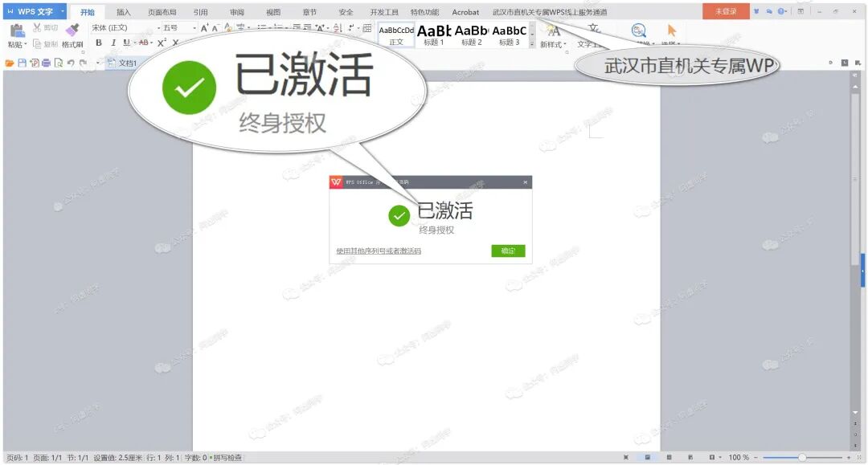The width and height of the screenshot is (868, 465).
Task: Click 确定 in the activation dialog
Action: 508,251
